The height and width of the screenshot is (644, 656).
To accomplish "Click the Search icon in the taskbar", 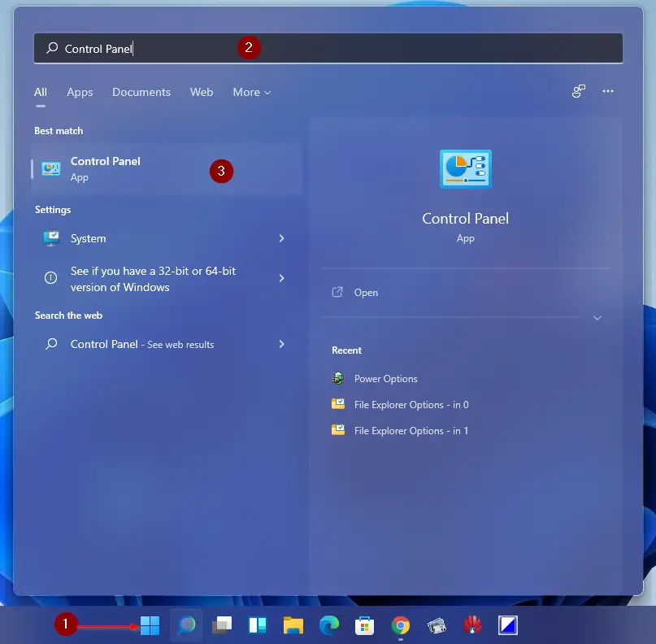I will pyautogui.click(x=185, y=624).
